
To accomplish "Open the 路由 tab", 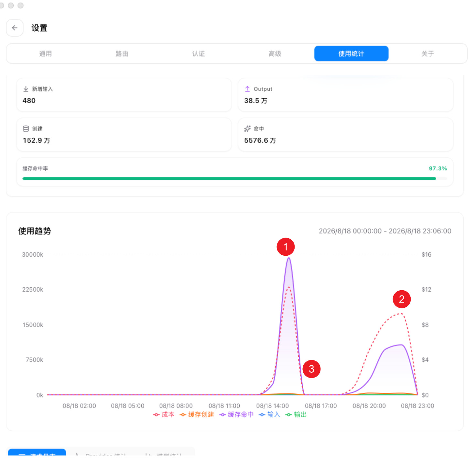I will 122,54.
